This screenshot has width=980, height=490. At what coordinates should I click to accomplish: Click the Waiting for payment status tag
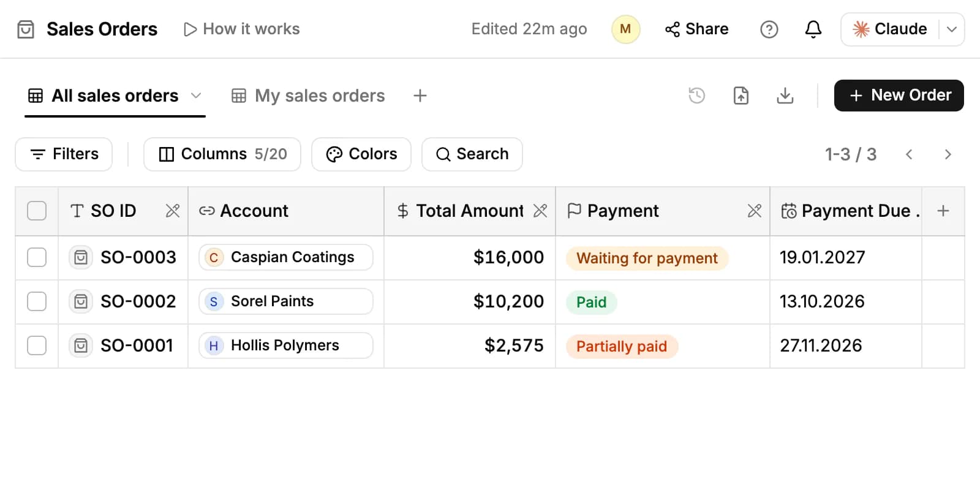[647, 258]
